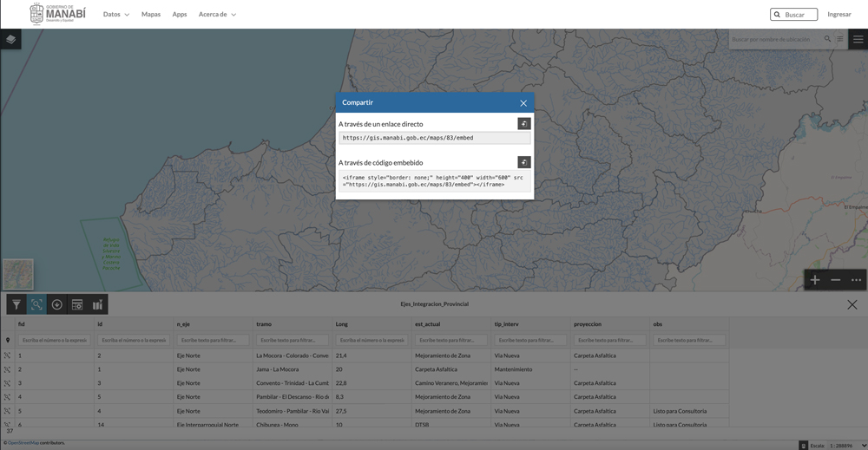Image resolution: width=868 pixels, height=450 pixels.
Task: Close the Compartir dialog
Action: tap(523, 103)
